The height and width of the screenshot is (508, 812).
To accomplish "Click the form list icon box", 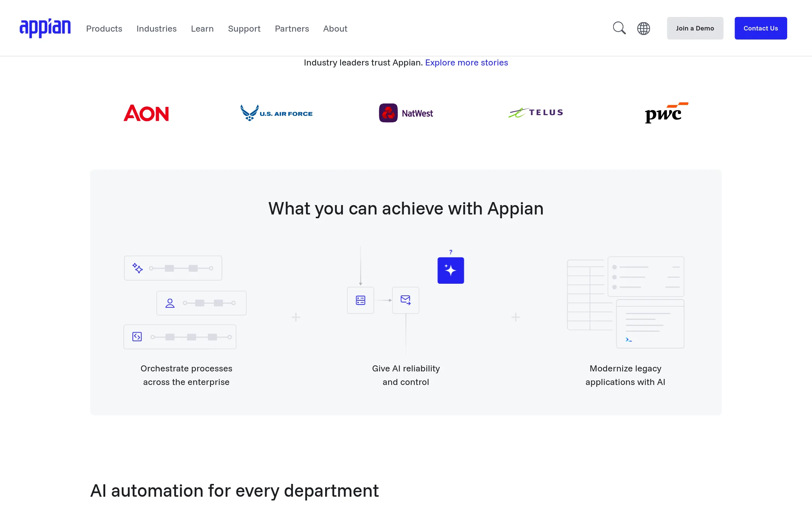I will pos(361,300).
